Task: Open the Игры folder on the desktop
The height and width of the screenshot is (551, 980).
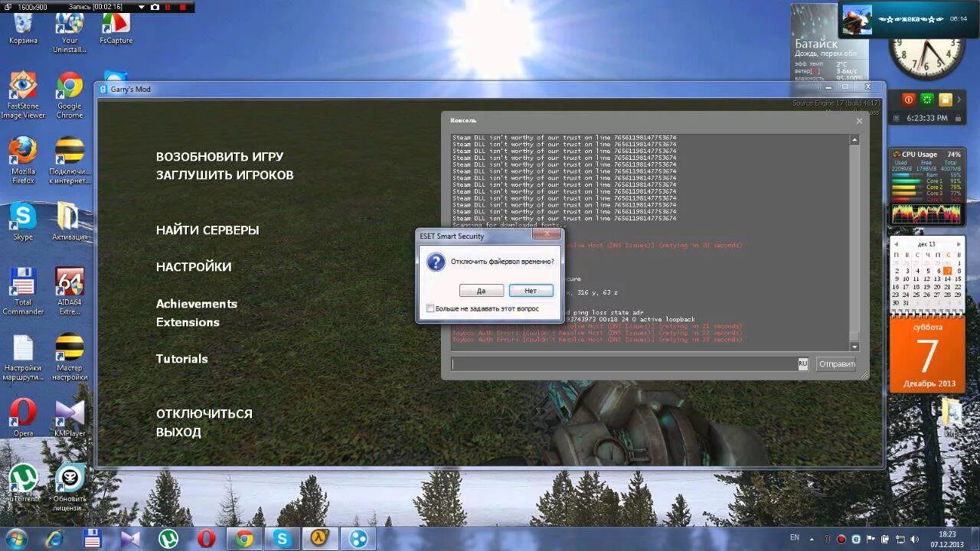Action: (x=953, y=418)
